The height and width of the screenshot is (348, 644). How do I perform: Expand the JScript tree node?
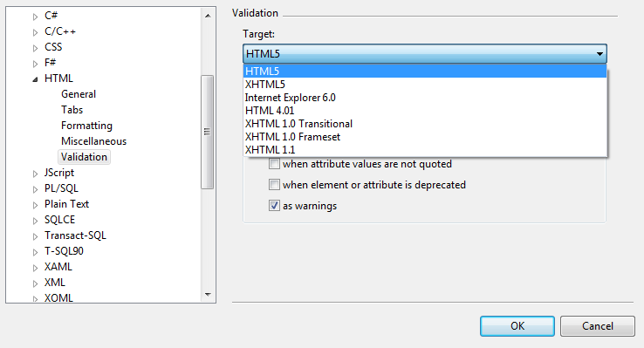[x=35, y=174]
